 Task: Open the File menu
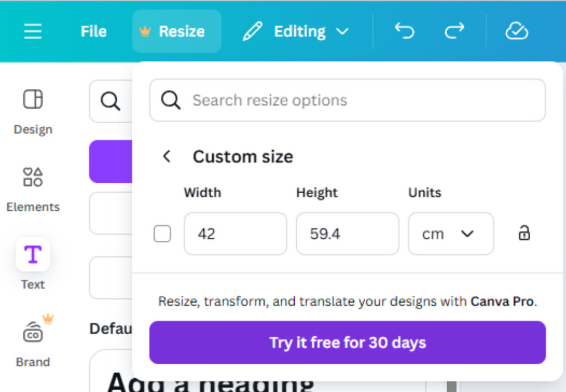pyautogui.click(x=93, y=31)
